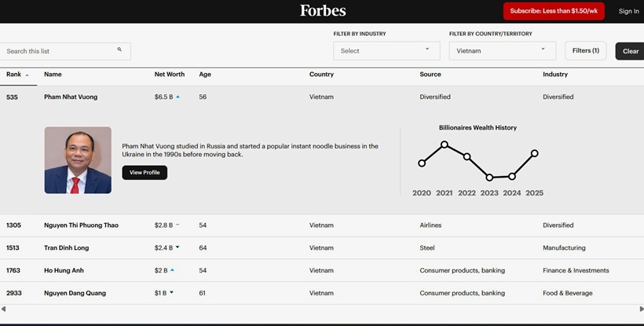This screenshot has height=326, width=644.
Task: Click the View Profile button
Action: [145, 173]
